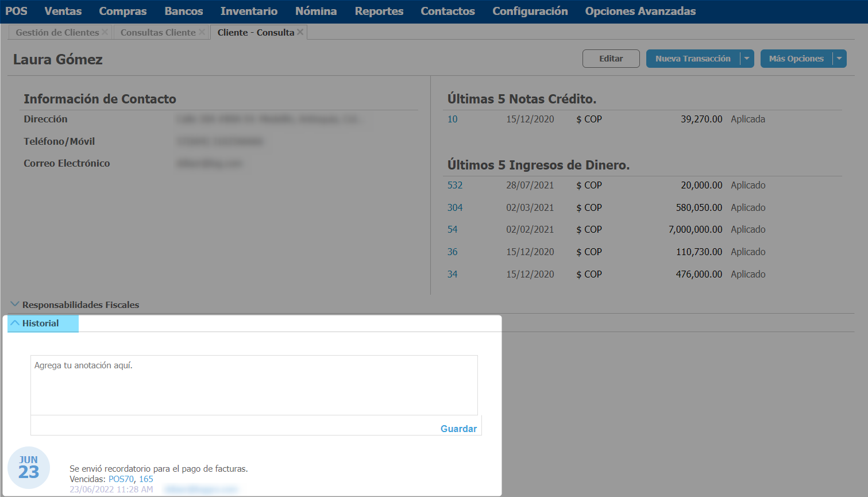Open Nueva Transacción dropdown arrow

(747, 59)
